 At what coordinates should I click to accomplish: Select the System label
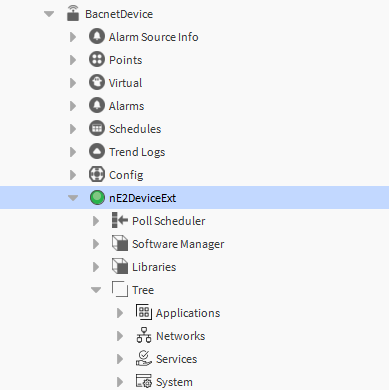coord(174,382)
